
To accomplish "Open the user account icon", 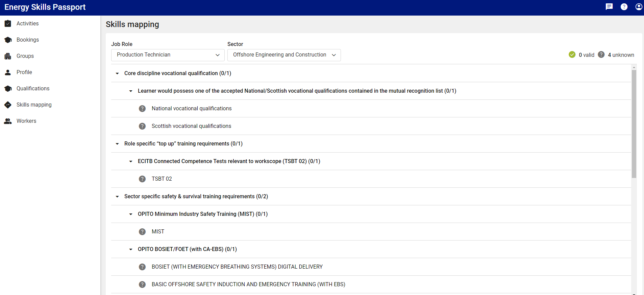I will (x=639, y=7).
